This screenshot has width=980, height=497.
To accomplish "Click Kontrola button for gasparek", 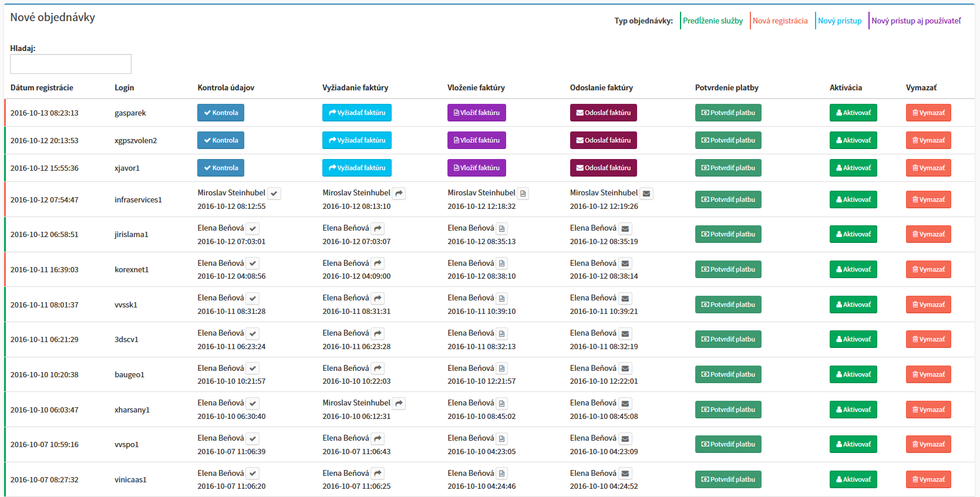I will click(x=221, y=113).
